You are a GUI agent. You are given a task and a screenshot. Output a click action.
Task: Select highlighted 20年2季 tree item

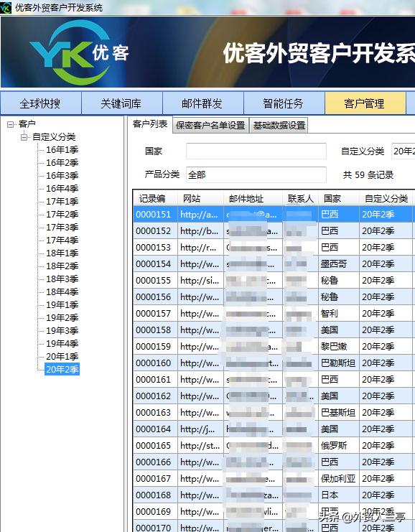click(x=62, y=369)
